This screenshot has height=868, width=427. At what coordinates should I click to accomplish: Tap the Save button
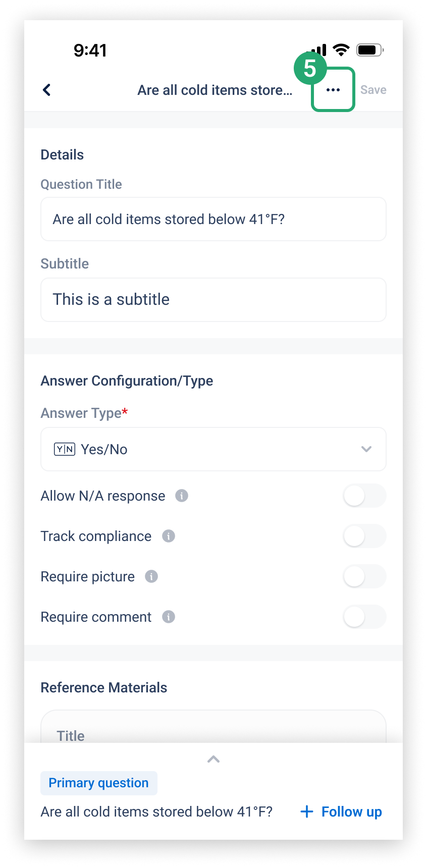coord(373,90)
